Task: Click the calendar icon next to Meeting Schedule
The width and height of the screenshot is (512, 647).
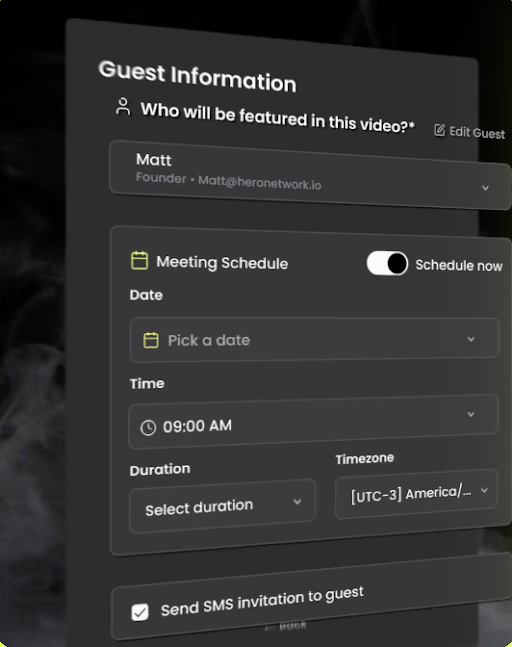Action: point(139,260)
